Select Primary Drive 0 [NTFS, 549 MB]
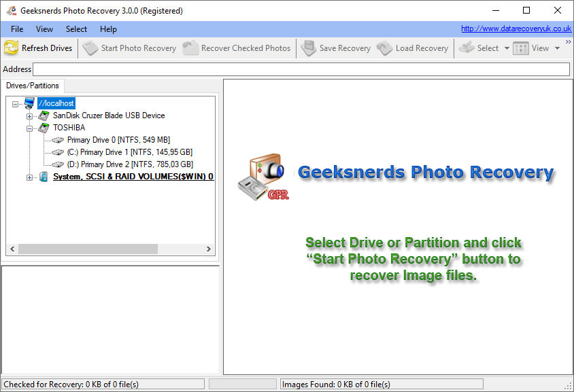The image size is (574, 392). click(x=118, y=140)
